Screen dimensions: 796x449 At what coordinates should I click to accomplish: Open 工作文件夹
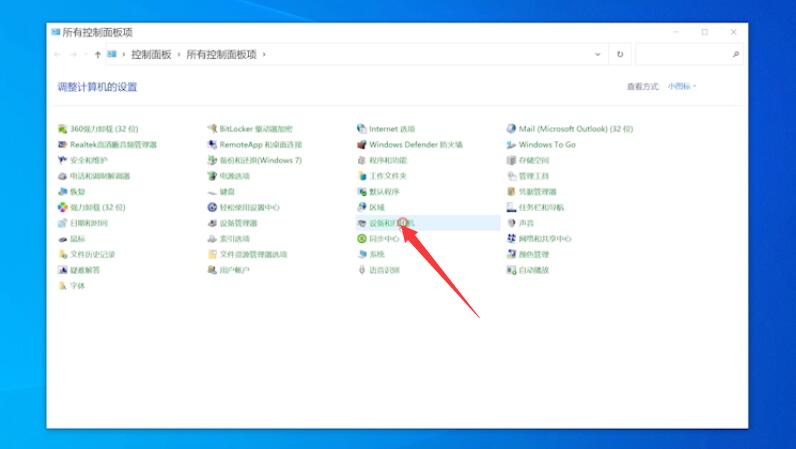(x=382, y=176)
